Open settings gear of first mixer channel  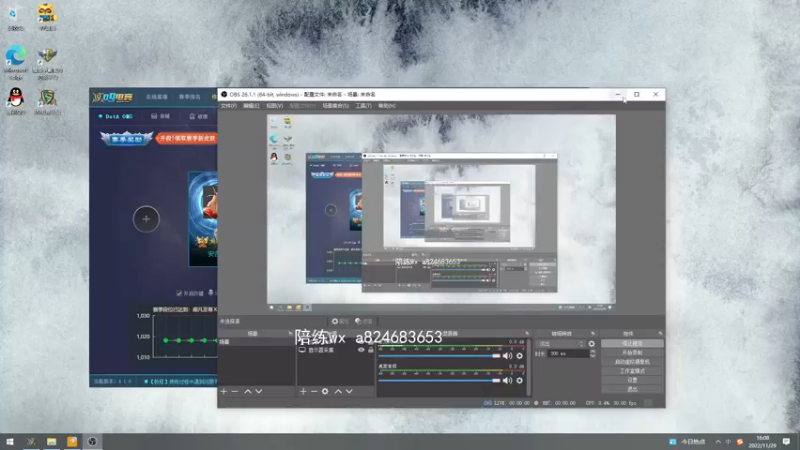(x=519, y=356)
